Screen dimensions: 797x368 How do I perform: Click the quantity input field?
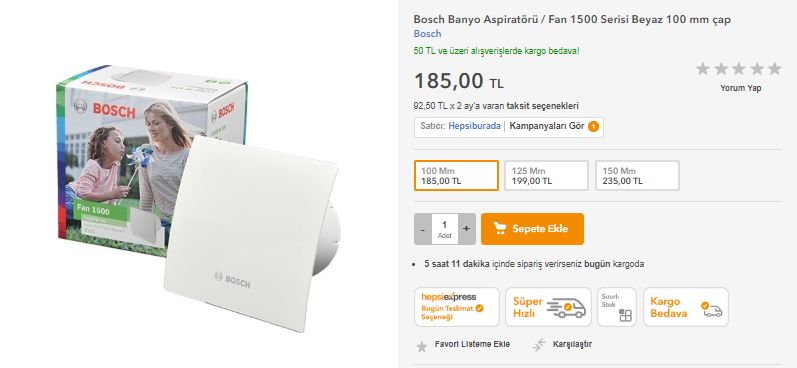(445, 229)
